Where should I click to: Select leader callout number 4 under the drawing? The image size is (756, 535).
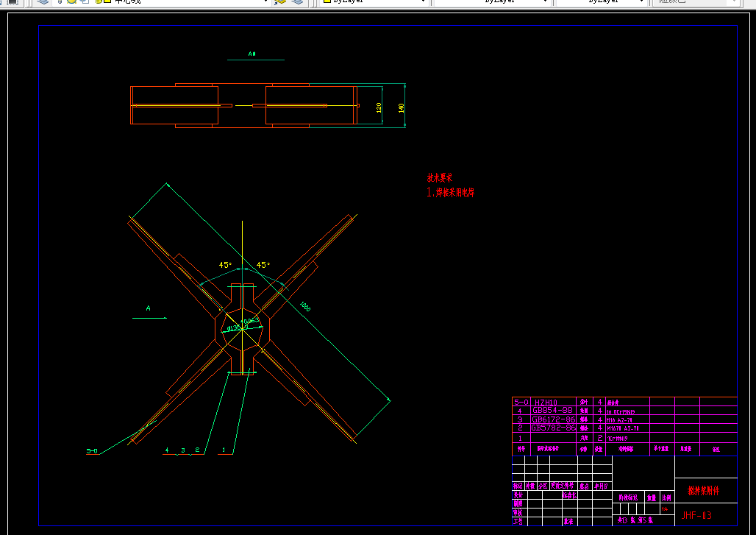click(167, 450)
